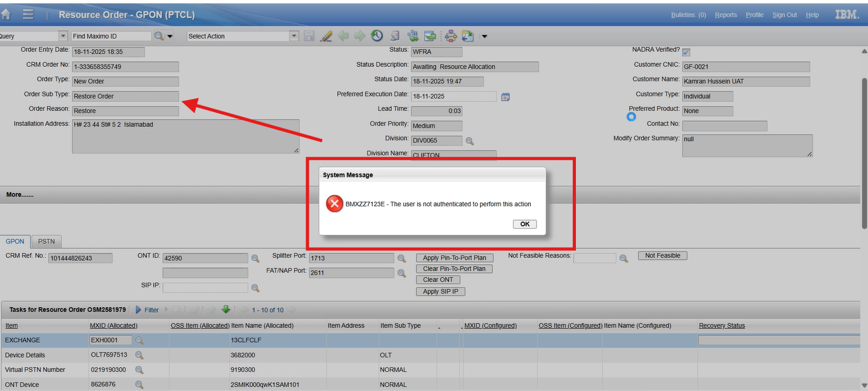This screenshot has height=391, width=868.
Task: Click the Apply Pin-To-Port Plan button
Action: tap(454, 258)
